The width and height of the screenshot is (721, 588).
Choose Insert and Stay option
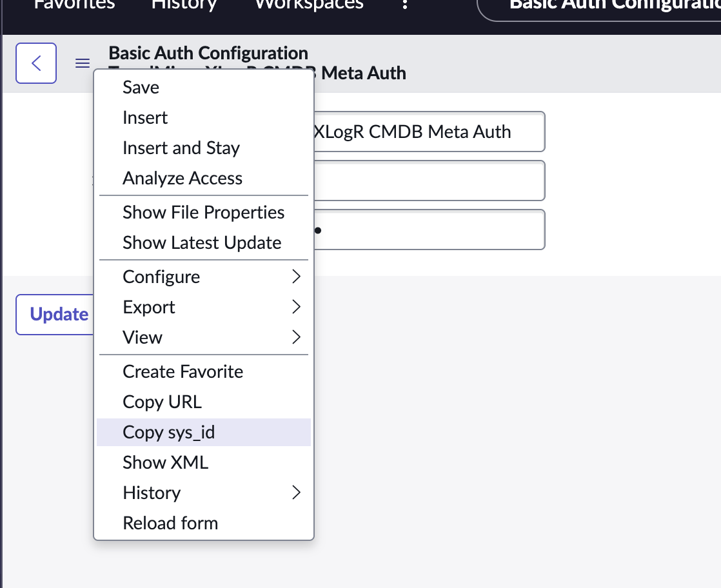point(181,148)
